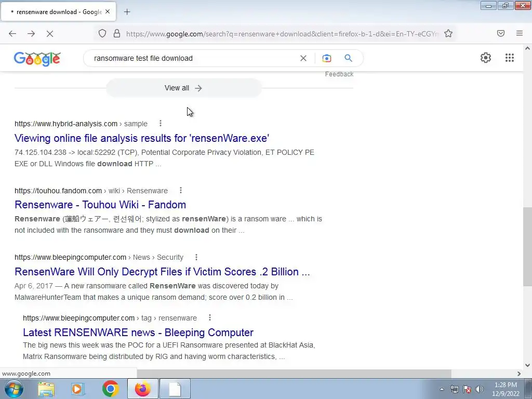
Task: Submit search with magnifier icon
Action: 348,58
